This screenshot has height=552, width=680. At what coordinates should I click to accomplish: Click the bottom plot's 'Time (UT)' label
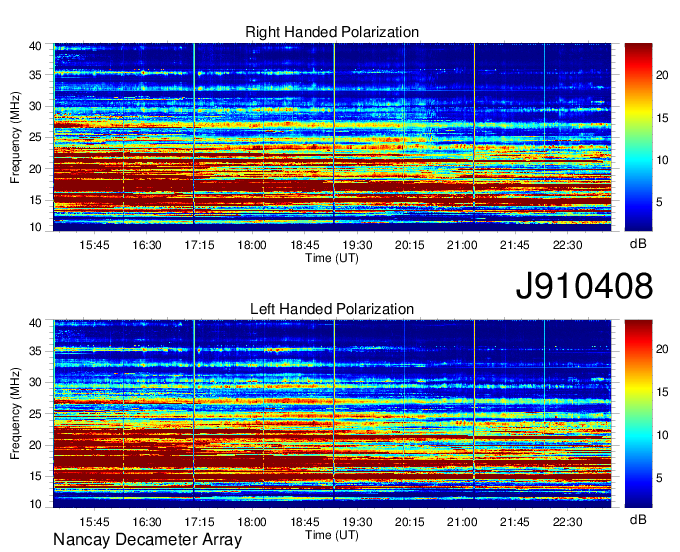point(332,535)
